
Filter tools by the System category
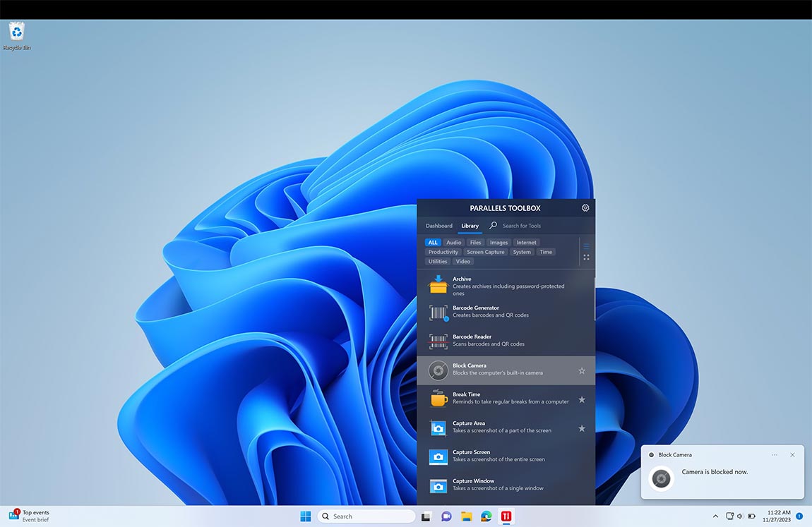[522, 251]
